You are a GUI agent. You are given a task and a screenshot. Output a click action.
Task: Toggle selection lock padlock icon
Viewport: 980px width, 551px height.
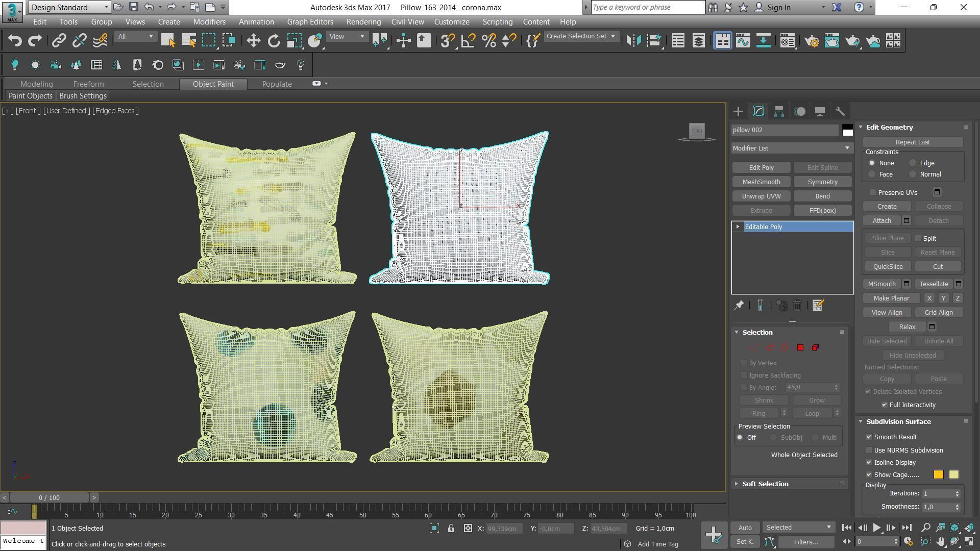pyautogui.click(x=451, y=529)
